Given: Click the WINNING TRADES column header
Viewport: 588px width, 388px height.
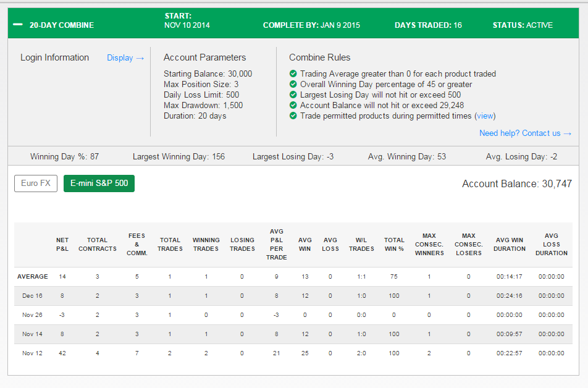Looking at the screenshot, I should coord(206,244).
